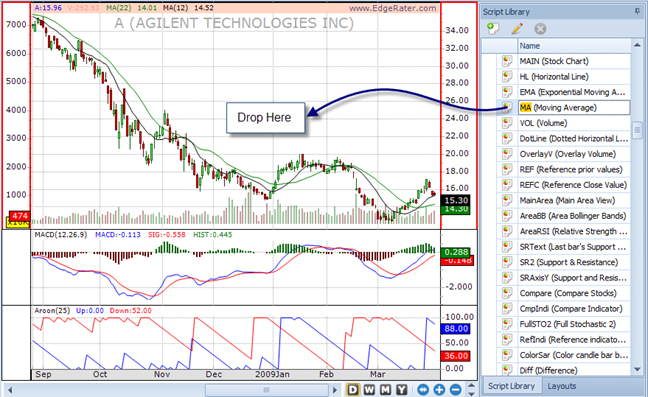Click the chart horizontal scrollbar thumb
The height and width of the screenshot is (397, 648).
[267, 390]
